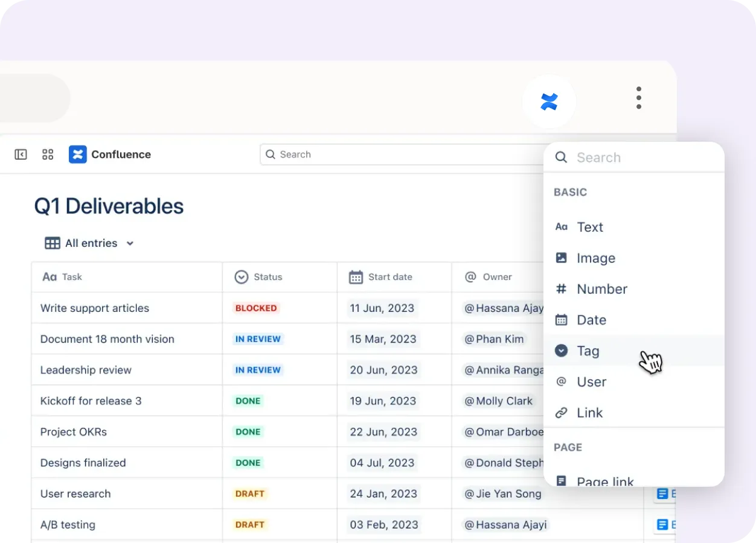Click the circle chevron icon beside Tag
The image size is (756, 543).
pyautogui.click(x=561, y=351)
